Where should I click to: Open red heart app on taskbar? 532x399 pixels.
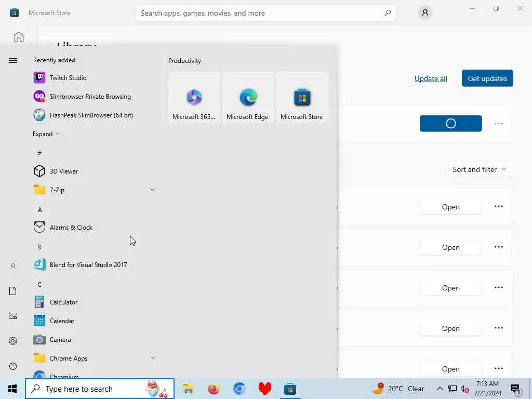click(x=264, y=389)
